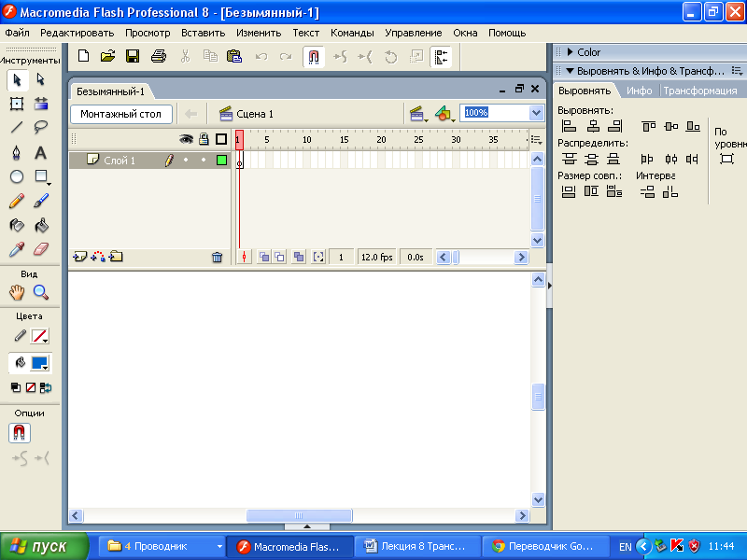Choose the Pencil tool
The width and height of the screenshot is (747, 560).
click(x=17, y=201)
